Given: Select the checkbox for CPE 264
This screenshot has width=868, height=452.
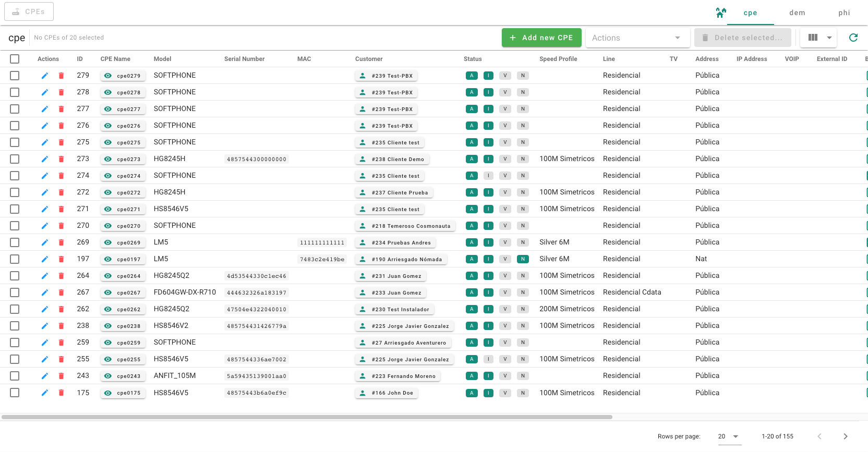Looking at the screenshot, I should (15, 276).
